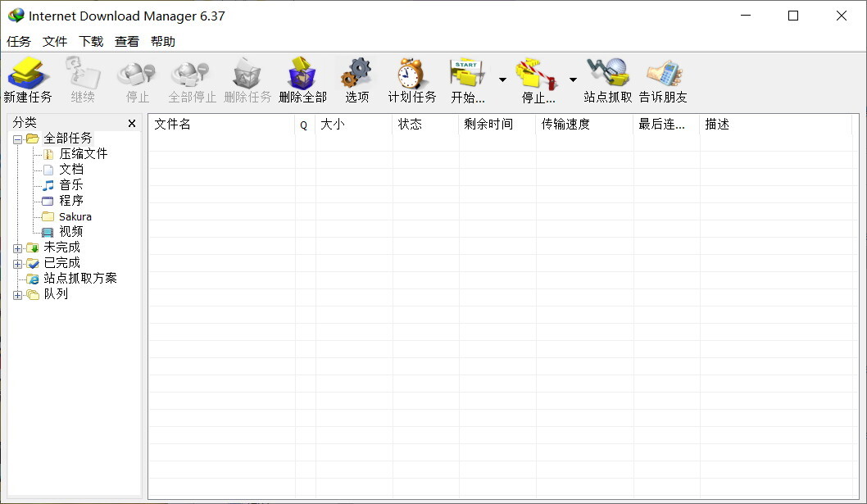Close the 分类 categories panel
Image resolution: width=867 pixels, height=504 pixels.
[x=132, y=122]
